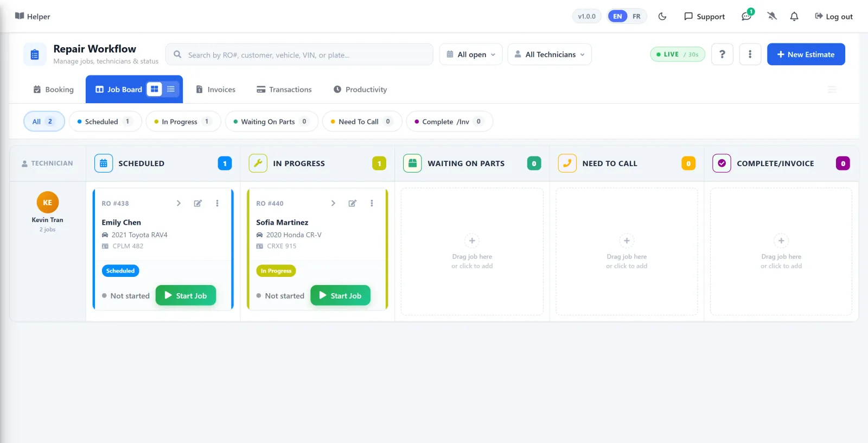Open the Helper home logo
This screenshot has width=868, height=443.
pyautogui.click(x=33, y=16)
